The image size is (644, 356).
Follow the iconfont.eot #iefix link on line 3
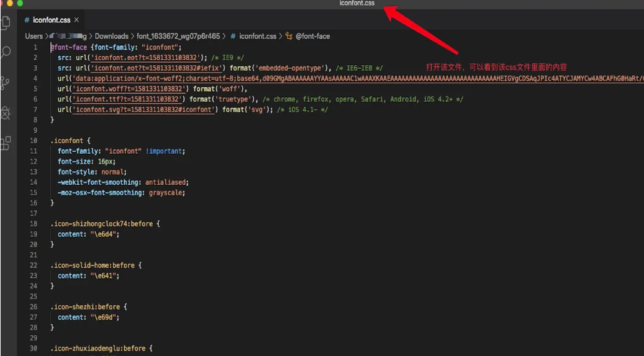tap(157, 68)
